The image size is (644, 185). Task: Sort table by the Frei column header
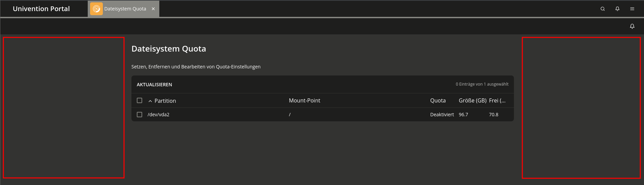(x=497, y=100)
